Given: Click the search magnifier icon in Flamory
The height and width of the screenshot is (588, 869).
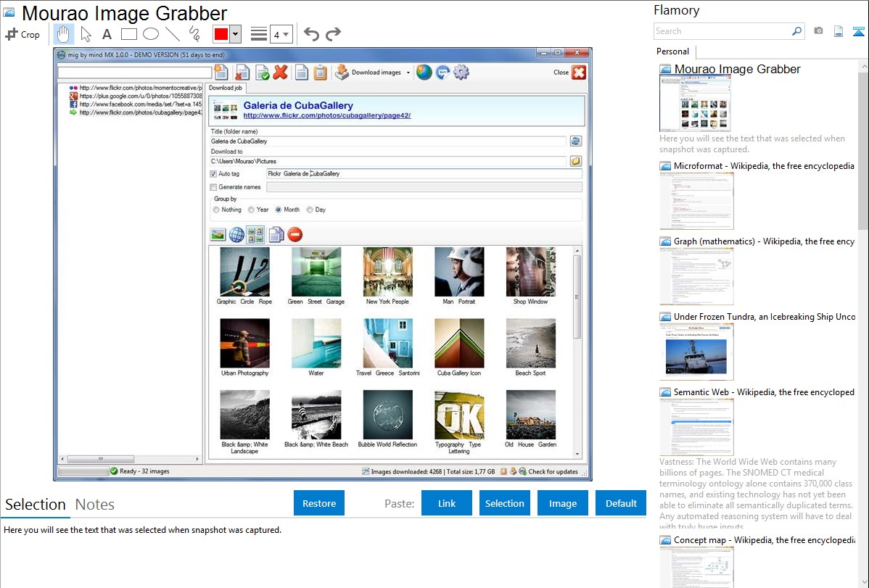Looking at the screenshot, I should (x=796, y=31).
